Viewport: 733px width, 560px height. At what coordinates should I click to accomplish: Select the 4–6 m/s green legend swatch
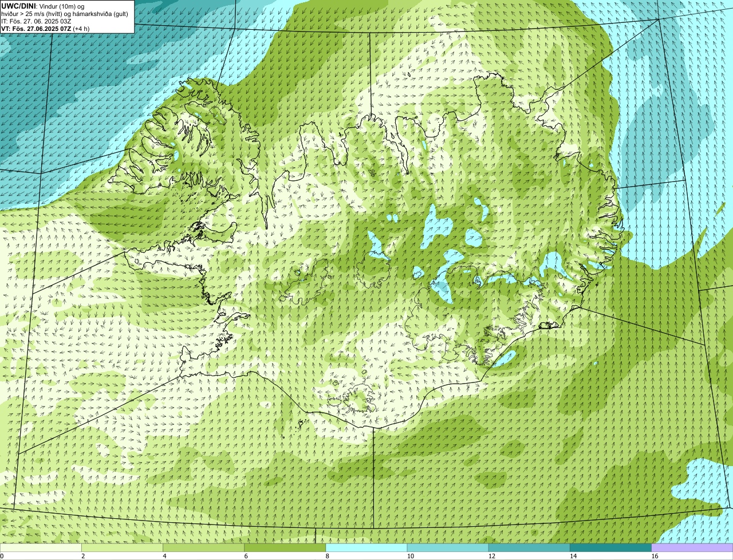203,547
